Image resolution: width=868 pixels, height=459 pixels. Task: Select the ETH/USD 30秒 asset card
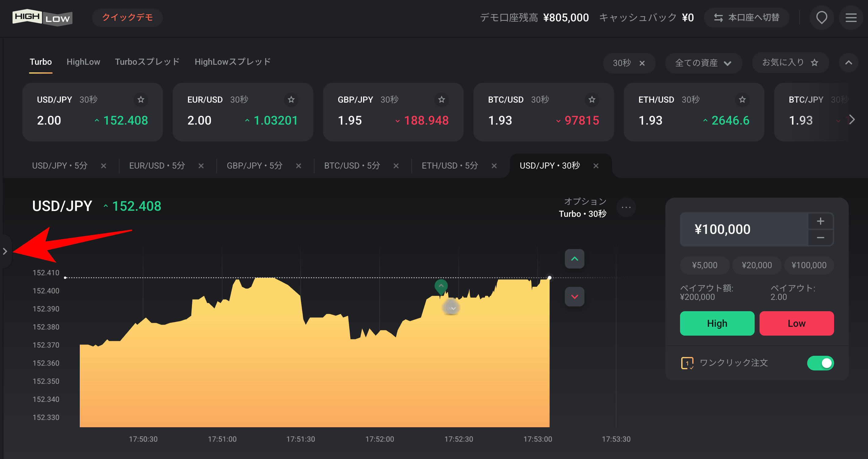tap(693, 112)
